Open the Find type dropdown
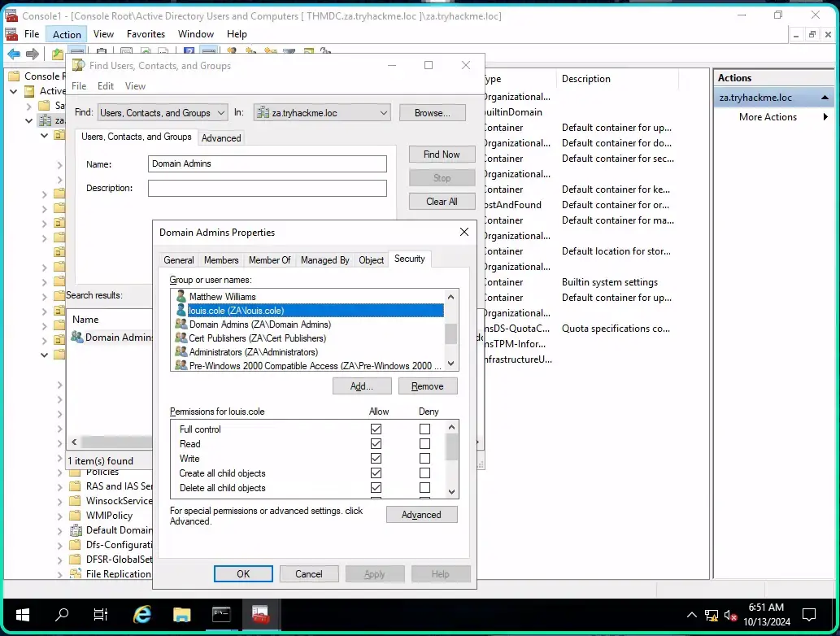This screenshot has height=636, width=840. pos(163,112)
